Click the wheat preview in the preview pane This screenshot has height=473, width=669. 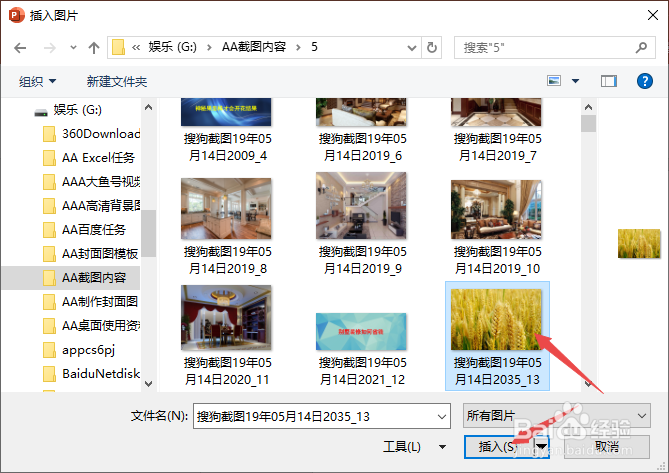[x=639, y=244]
